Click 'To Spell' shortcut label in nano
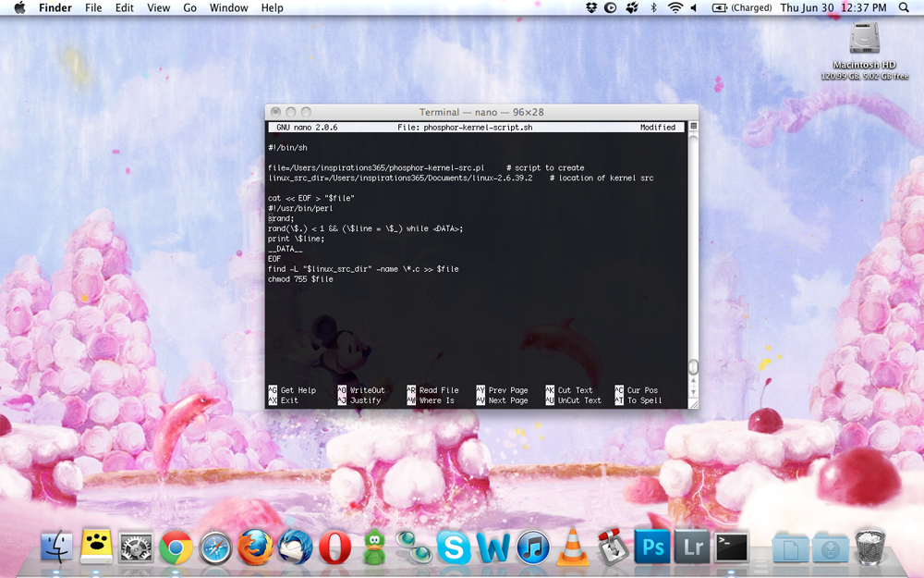Viewport: 924px width, 578px height. coord(645,400)
